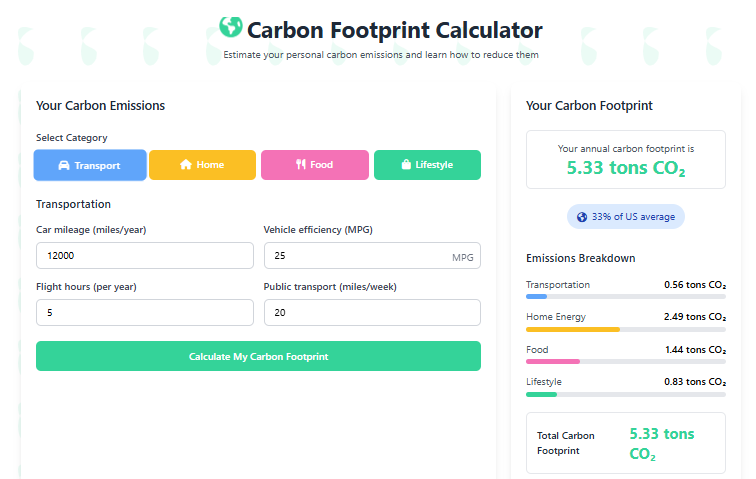Click the shopping bag icon in Lifestyle tab
This screenshot has width=756, height=479.
(406, 165)
